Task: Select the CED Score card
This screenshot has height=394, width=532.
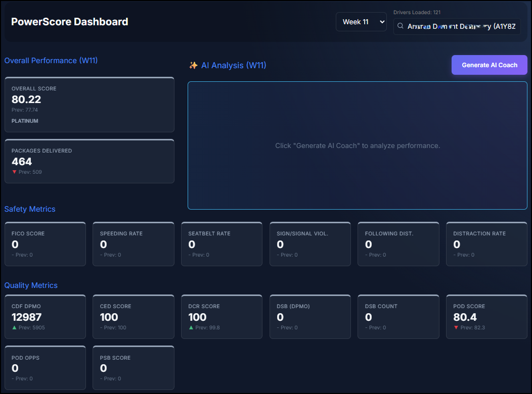Action: (134, 317)
